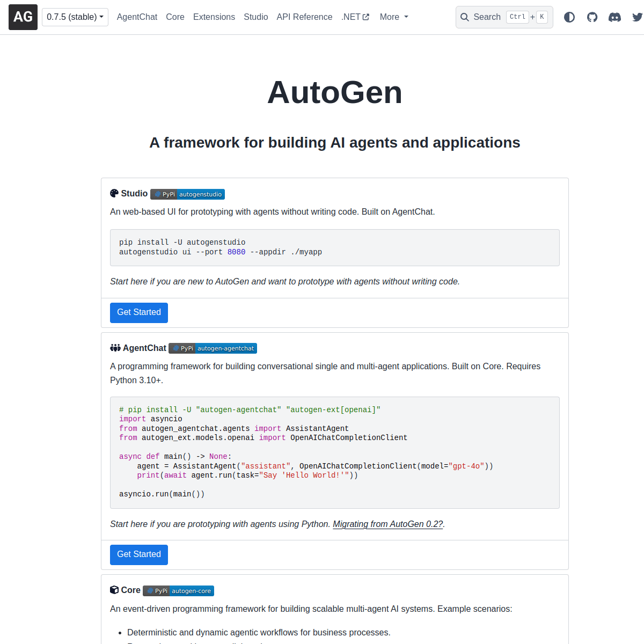Click the Search field
The width and height of the screenshot is (644, 644).
(504, 17)
